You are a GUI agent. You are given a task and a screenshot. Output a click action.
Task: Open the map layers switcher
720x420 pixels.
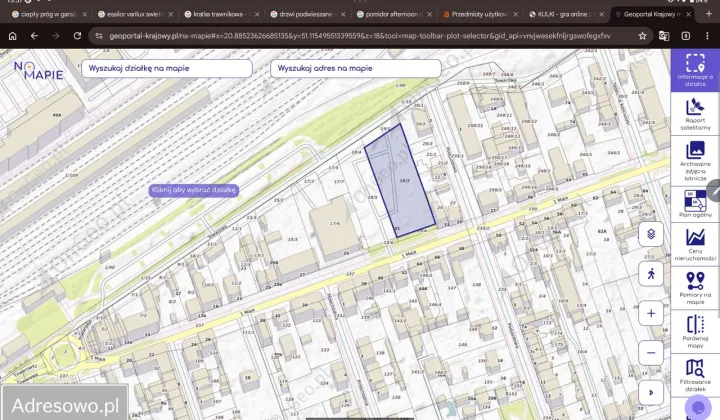click(x=651, y=234)
